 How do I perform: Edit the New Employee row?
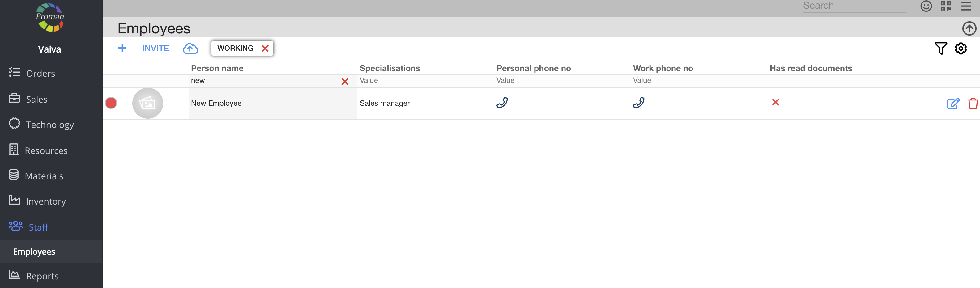click(x=953, y=103)
